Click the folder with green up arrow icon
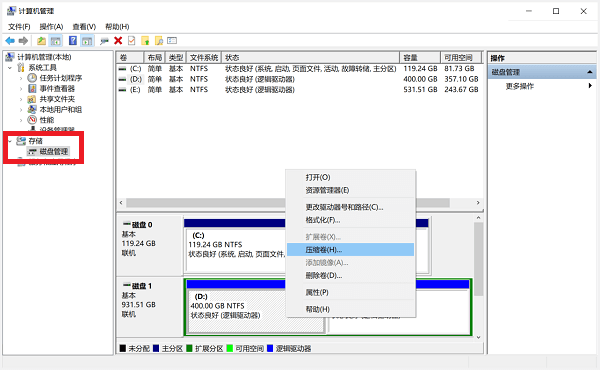 point(145,41)
